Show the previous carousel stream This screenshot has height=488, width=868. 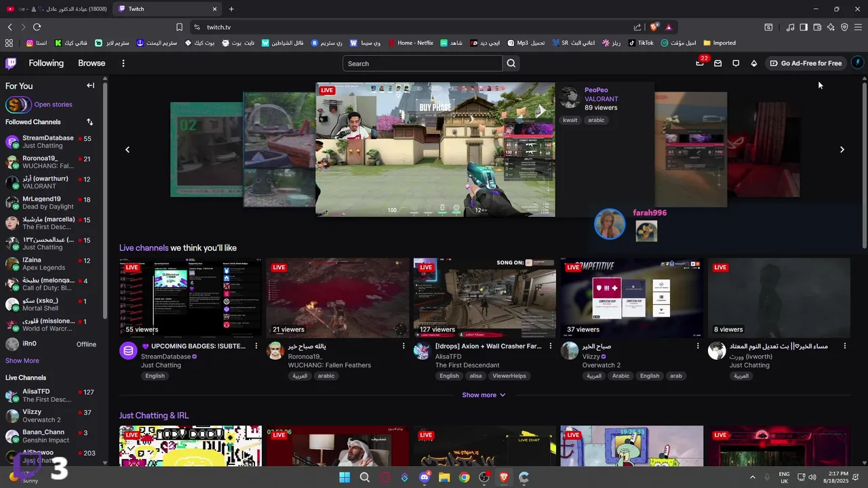tap(127, 149)
